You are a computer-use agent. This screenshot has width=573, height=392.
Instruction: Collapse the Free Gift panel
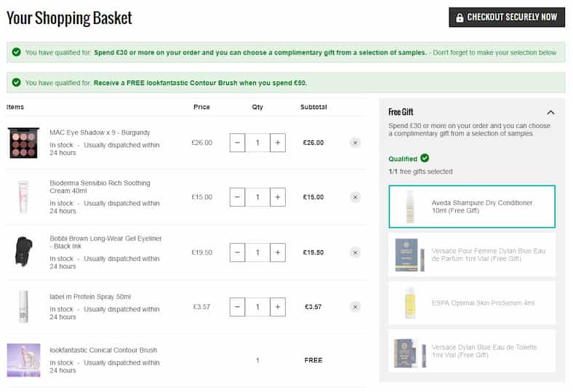pyautogui.click(x=550, y=112)
